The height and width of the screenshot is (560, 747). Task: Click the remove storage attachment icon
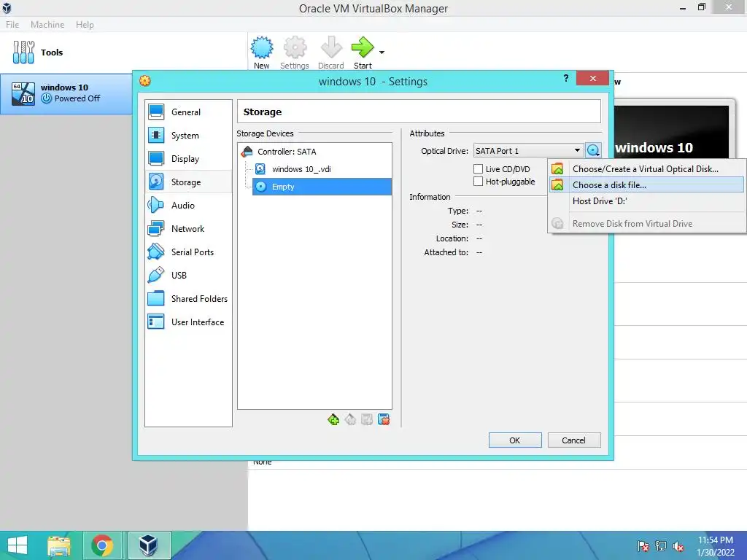[384, 419]
